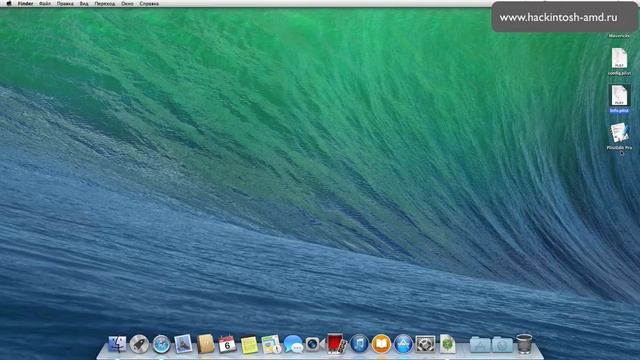Open the Finder menu
The height and width of the screenshot is (360, 640).
[x=25, y=3]
